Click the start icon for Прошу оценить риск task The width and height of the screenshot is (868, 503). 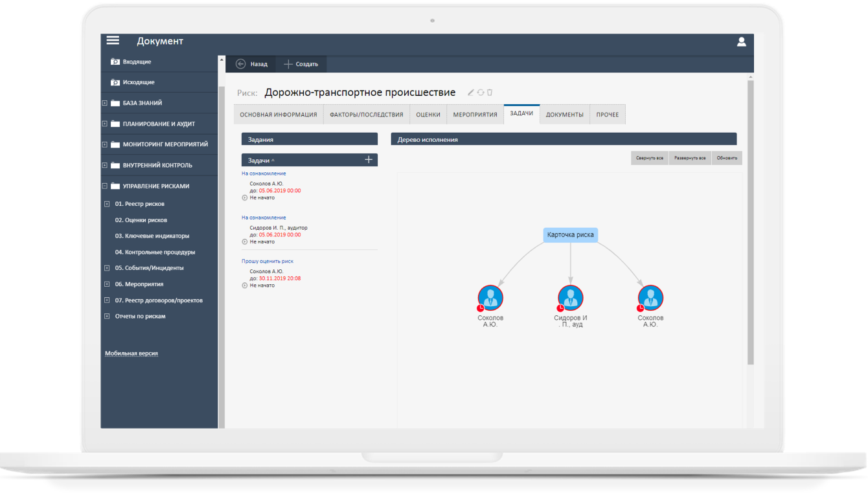coord(245,285)
